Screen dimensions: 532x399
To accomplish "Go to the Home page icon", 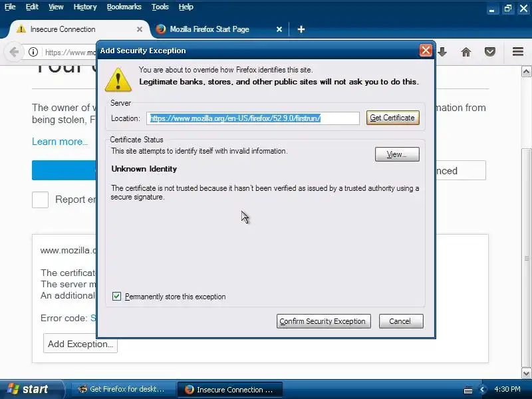I will coord(466,52).
